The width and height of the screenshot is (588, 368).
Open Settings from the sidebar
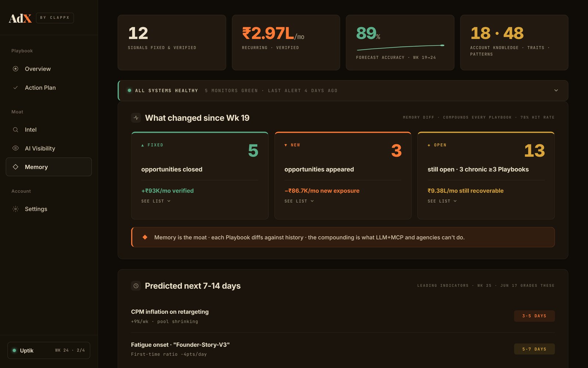[49, 209]
